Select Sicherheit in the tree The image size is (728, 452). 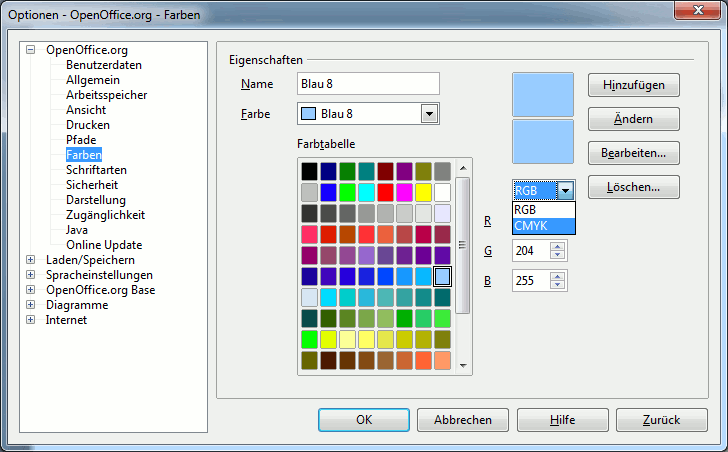[x=92, y=185]
